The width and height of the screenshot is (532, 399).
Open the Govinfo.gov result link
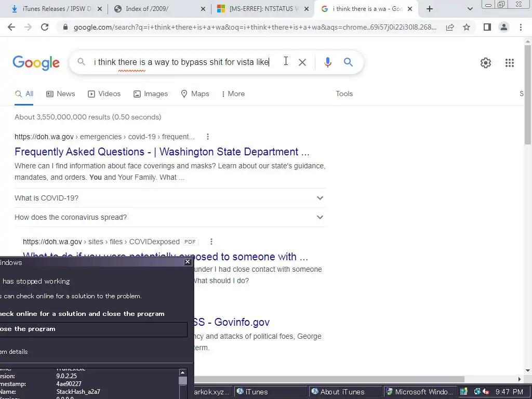tap(232, 322)
